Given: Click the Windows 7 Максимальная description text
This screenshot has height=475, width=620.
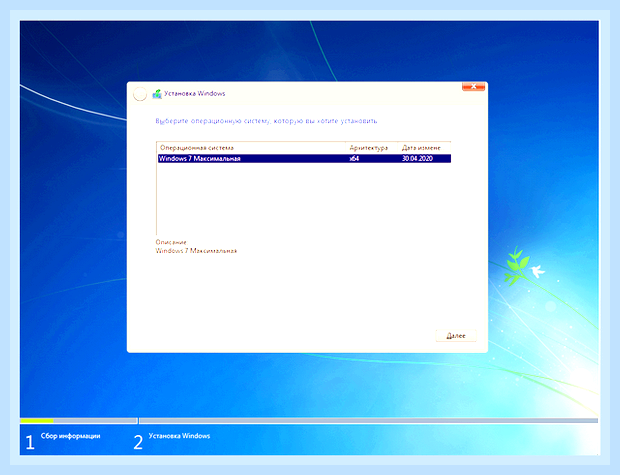Looking at the screenshot, I should (x=196, y=251).
